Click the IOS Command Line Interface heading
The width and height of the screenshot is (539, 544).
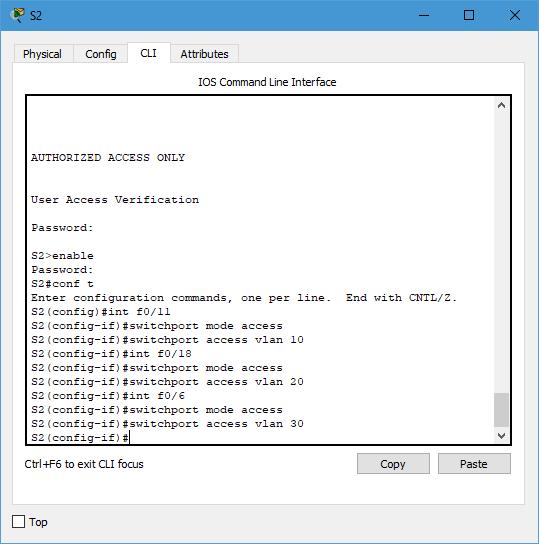[267, 82]
